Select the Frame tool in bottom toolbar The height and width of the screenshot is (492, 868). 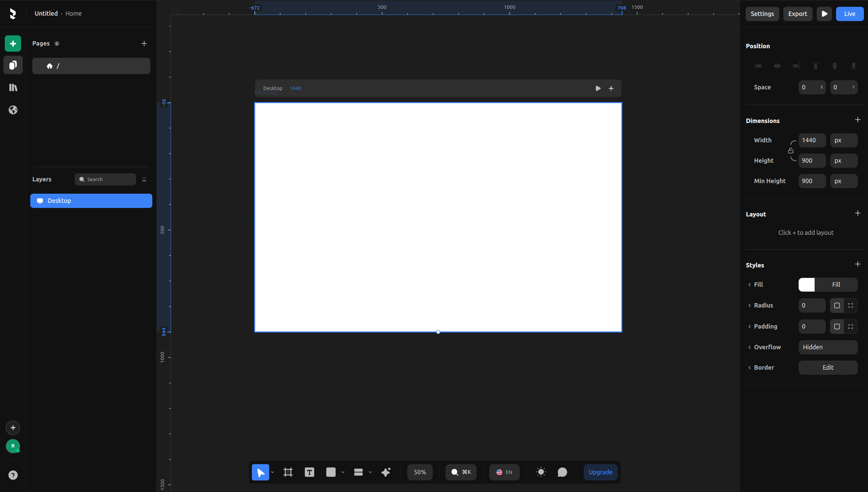[x=288, y=472]
